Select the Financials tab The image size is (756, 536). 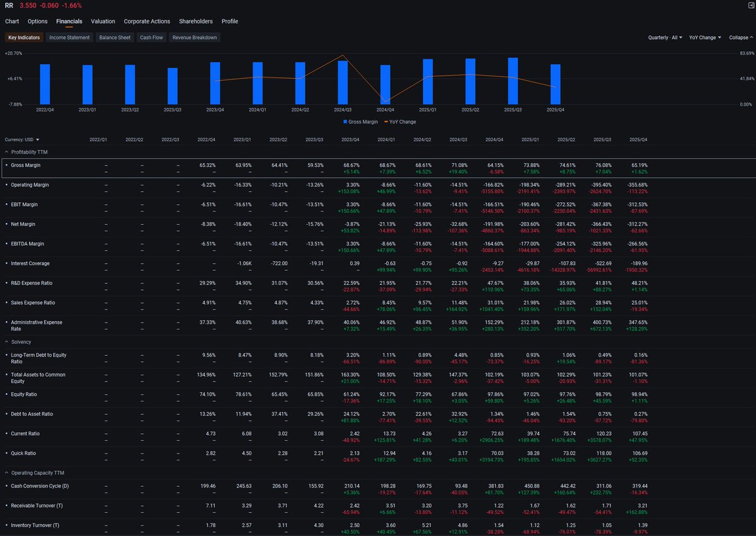pyautogui.click(x=69, y=21)
